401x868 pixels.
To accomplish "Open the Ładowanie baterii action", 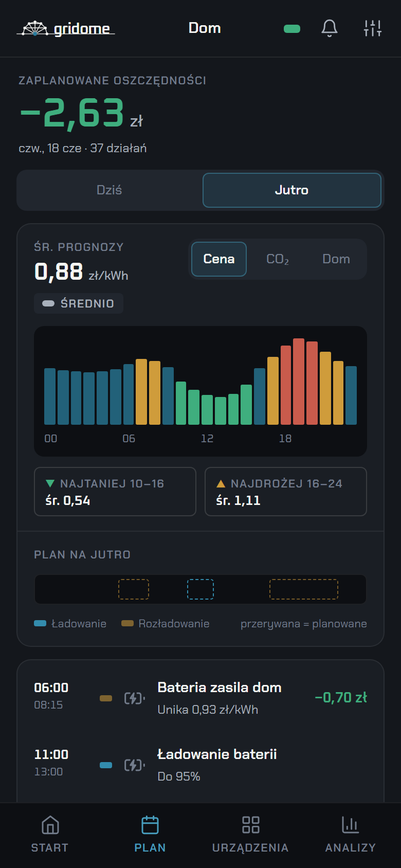I will (200, 765).
